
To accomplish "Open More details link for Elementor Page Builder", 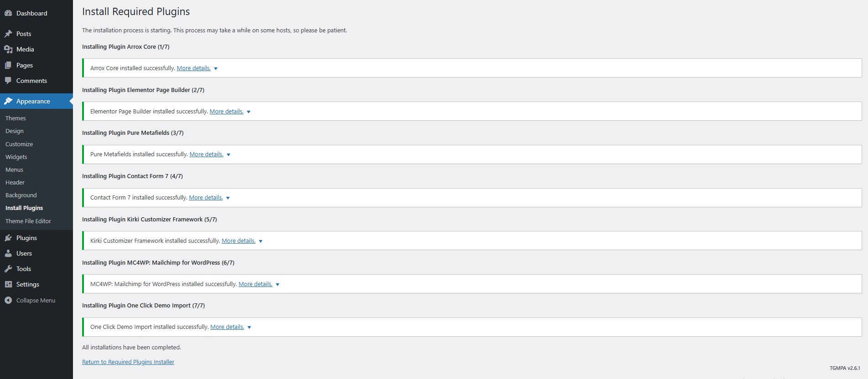I will coord(227,112).
